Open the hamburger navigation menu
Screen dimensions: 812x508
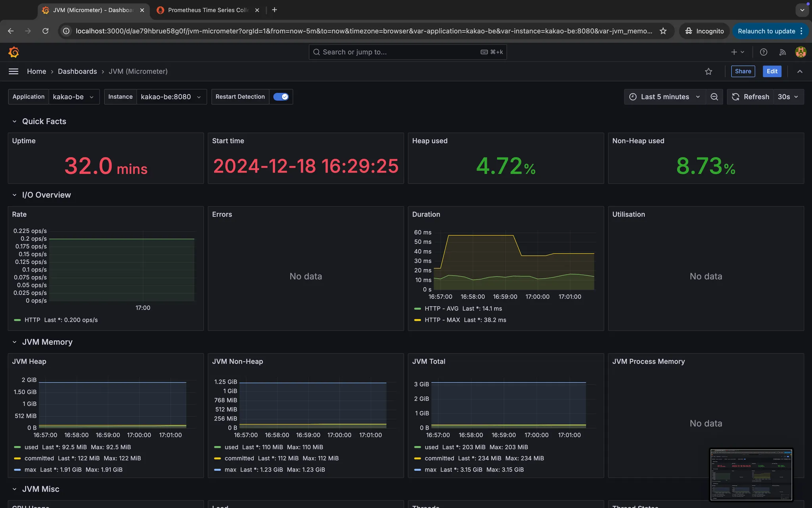pyautogui.click(x=13, y=71)
